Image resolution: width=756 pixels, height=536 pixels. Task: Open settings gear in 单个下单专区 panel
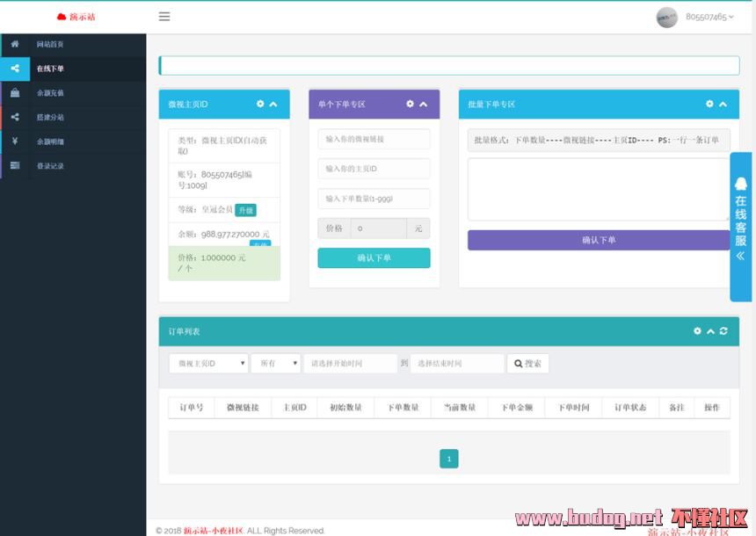(410, 104)
